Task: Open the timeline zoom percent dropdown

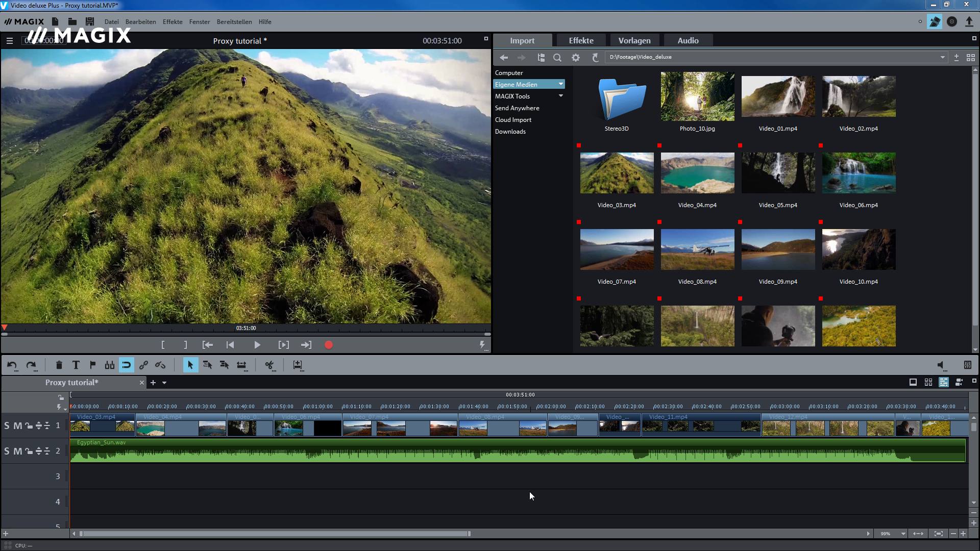Action: point(903,534)
